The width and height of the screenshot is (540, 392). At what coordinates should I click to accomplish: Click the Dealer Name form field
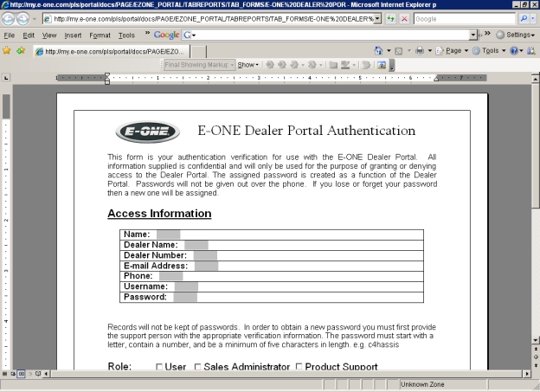(196, 245)
